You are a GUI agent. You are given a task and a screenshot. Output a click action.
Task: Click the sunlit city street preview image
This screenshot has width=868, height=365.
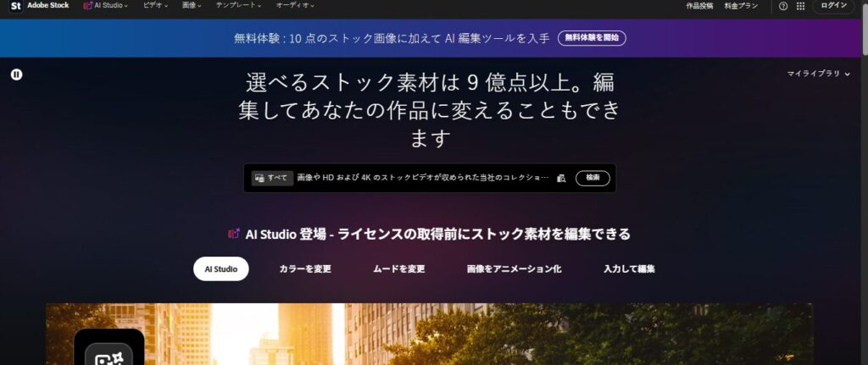[x=429, y=334]
